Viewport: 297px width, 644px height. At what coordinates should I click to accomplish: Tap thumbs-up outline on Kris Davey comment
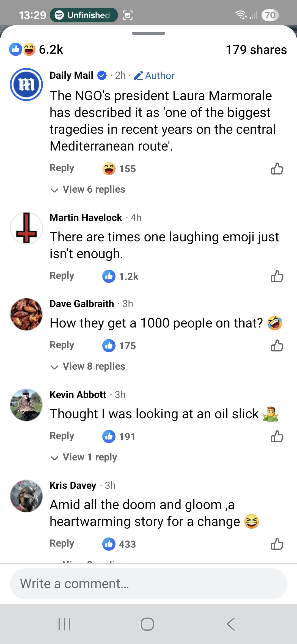[x=277, y=544]
